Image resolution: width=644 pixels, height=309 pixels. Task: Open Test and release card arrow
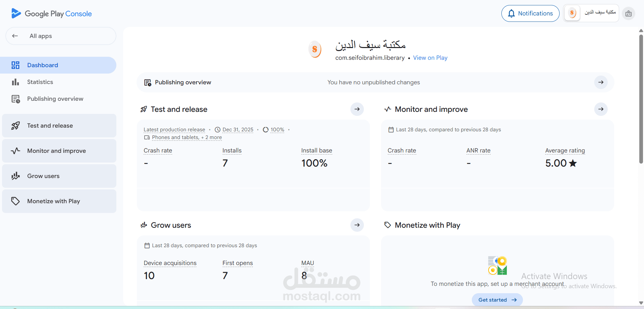click(x=357, y=109)
